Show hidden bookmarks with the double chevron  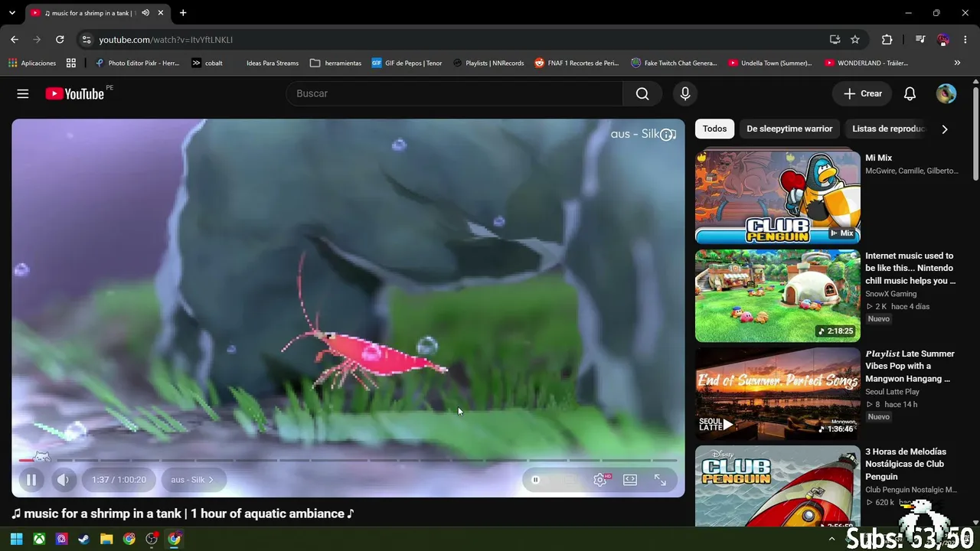957,63
